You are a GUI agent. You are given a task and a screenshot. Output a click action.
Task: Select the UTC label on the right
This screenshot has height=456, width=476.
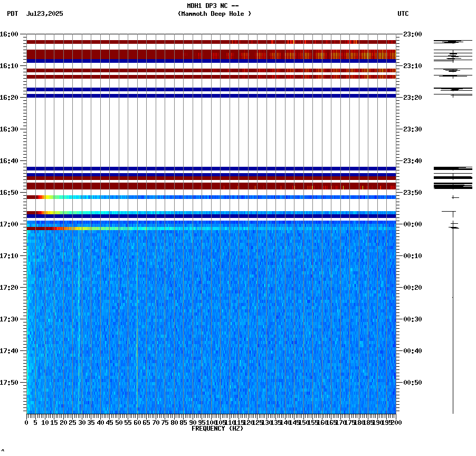[403, 14]
